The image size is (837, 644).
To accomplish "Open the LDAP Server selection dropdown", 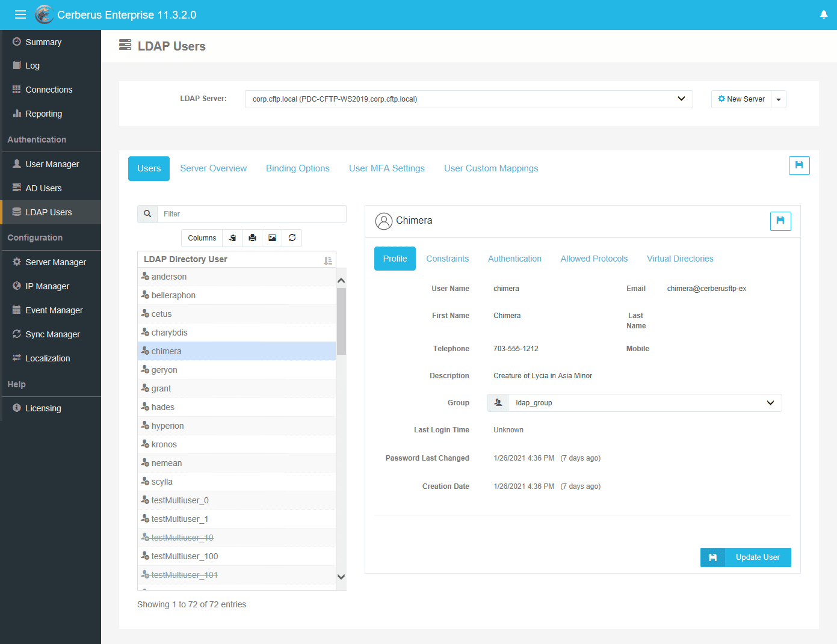I will tap(681, 99).
